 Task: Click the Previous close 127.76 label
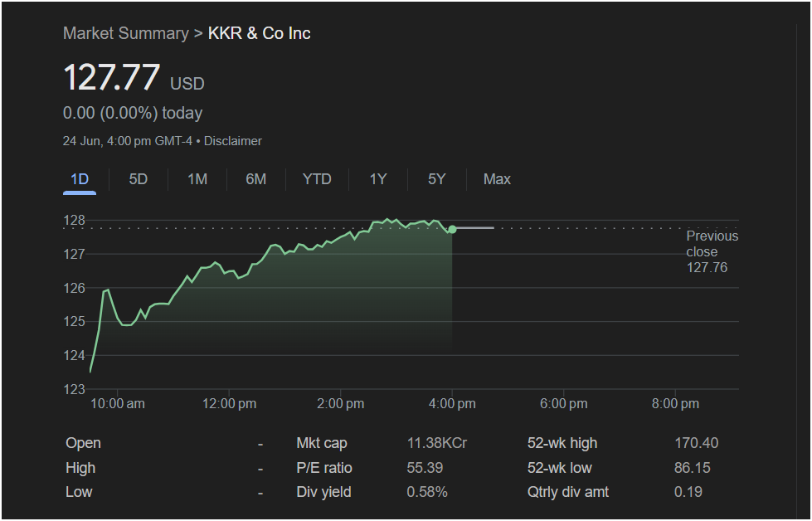tap(712, 251)
